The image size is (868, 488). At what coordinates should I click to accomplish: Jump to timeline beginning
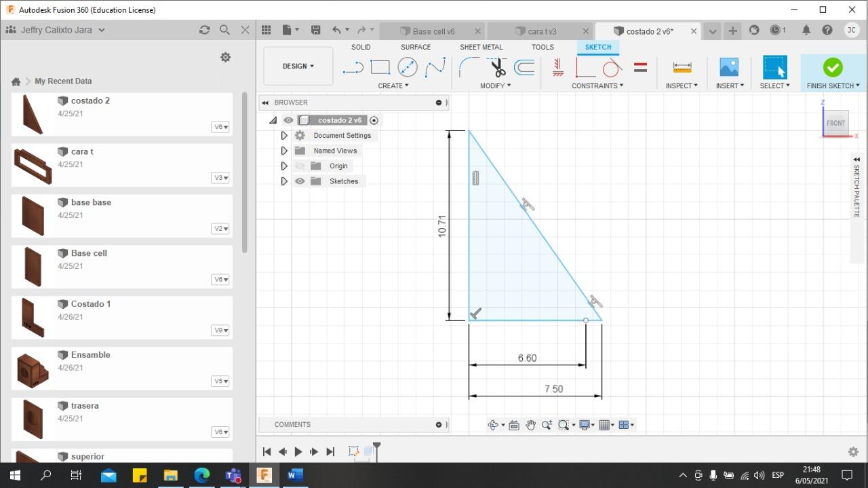pos(267,451)
